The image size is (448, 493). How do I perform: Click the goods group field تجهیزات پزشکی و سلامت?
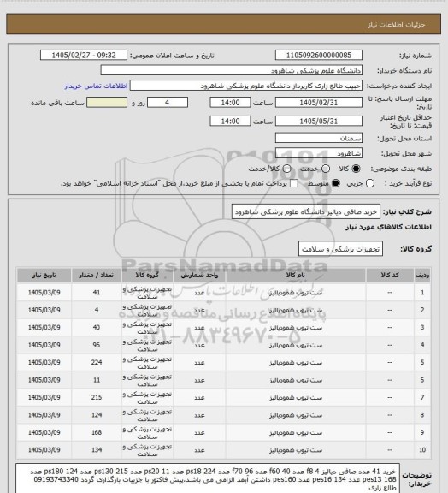(x=340, y=249)
